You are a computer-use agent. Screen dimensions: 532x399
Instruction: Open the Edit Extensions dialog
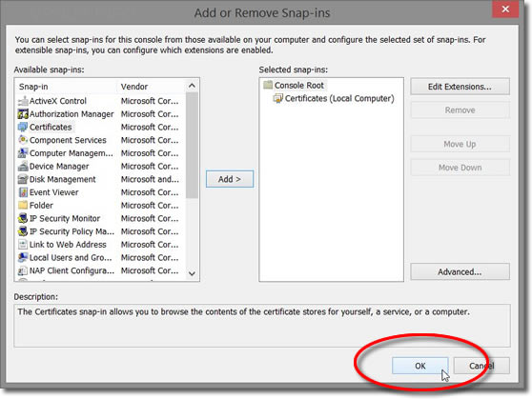[460, 87]
